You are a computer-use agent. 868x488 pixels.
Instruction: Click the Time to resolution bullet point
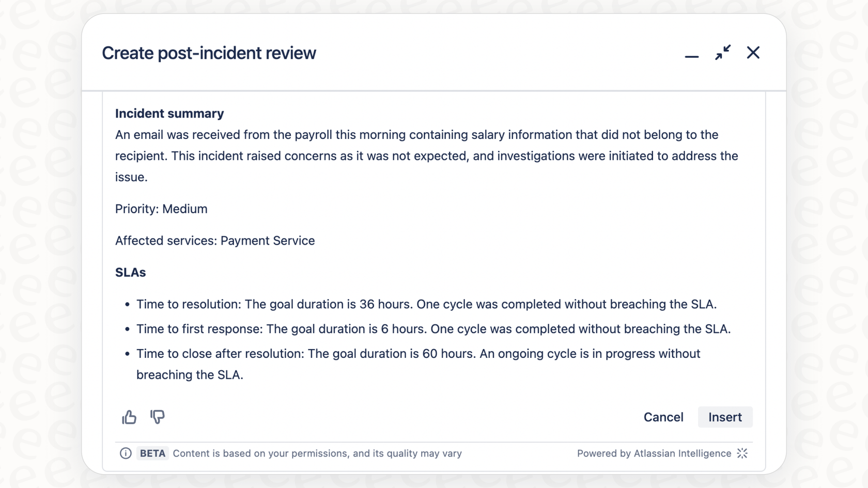click(426, 304)
